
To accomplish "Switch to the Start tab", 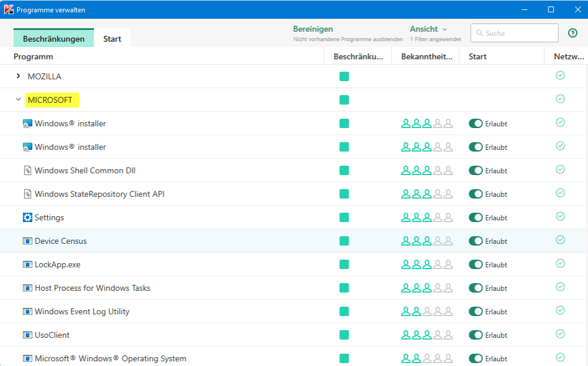I will point(112,39).
